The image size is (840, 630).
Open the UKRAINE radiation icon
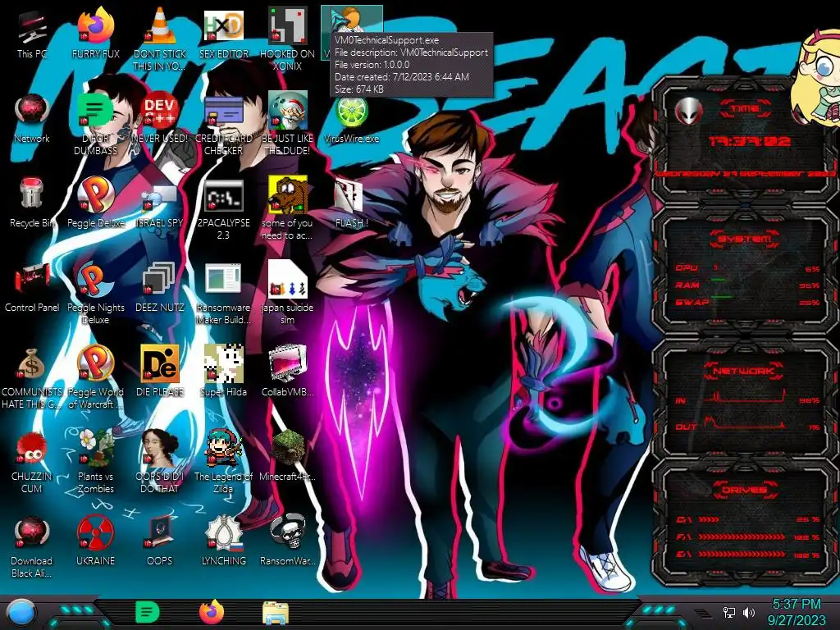pyautogui.click(x=95, y=538)
